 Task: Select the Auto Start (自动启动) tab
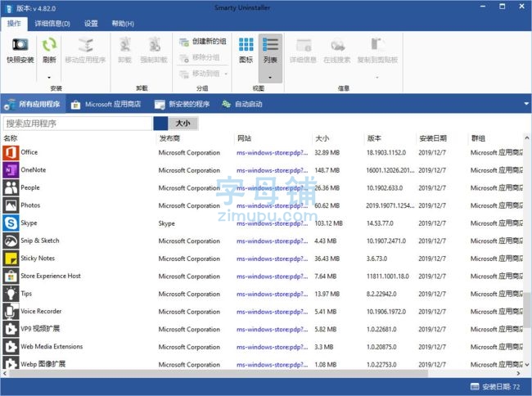[242, 104]
